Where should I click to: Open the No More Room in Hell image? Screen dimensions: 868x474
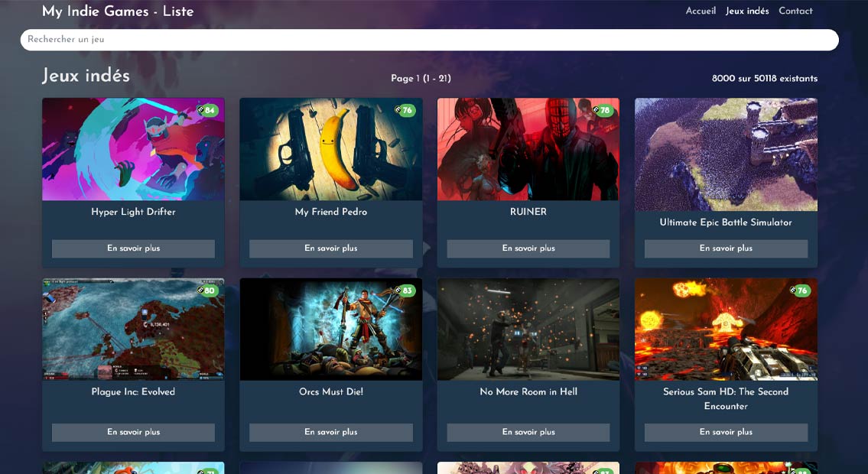coord(528,329)
